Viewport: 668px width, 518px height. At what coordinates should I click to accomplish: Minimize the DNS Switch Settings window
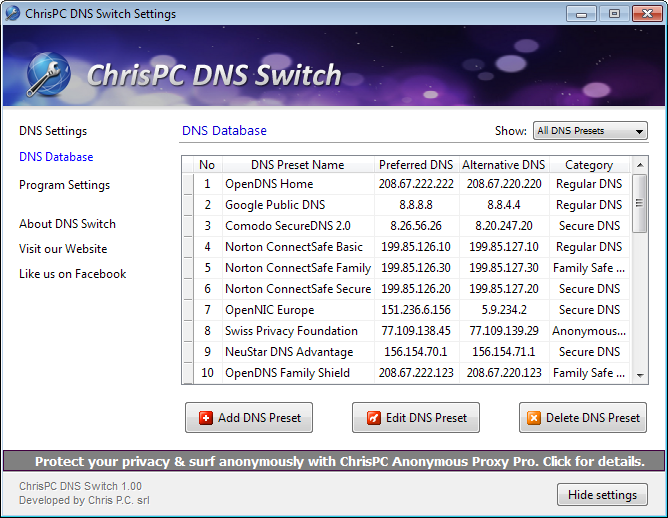click(x=581, y=14)
